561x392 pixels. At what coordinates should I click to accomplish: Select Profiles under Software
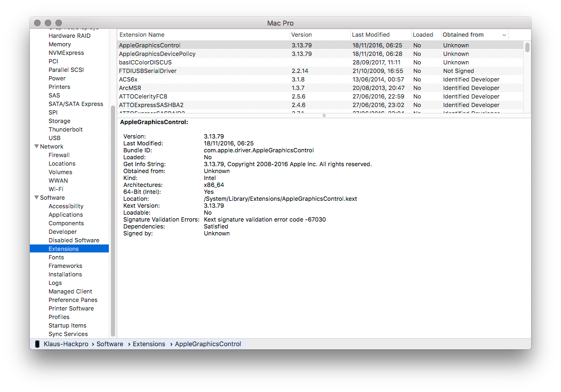click(59, 317)
